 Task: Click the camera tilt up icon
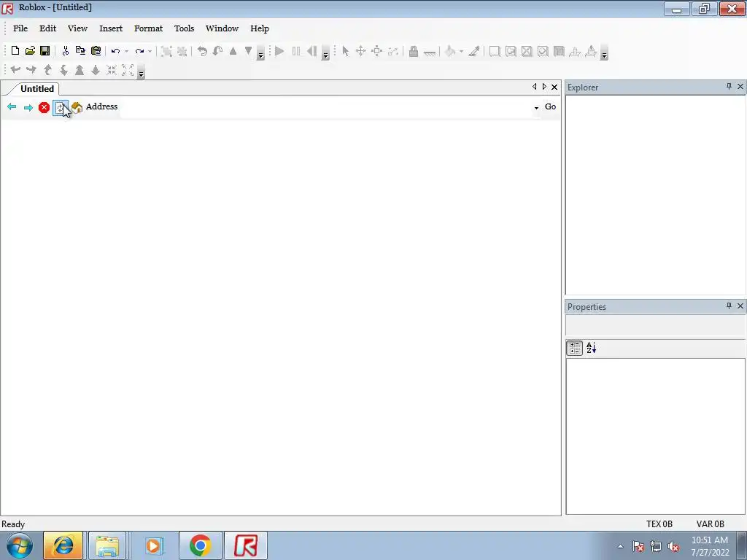point(47,70)
